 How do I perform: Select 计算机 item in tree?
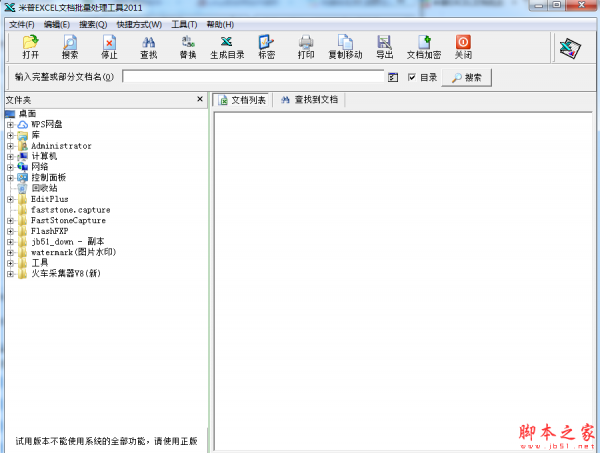44,156
